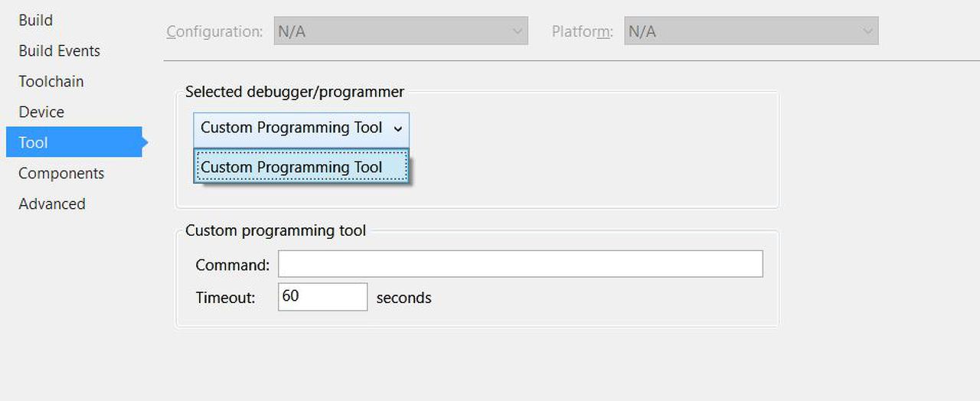The image size is (980, 401).
Task: Click the Custom programming tool group heading
Action: pos(276,230)
